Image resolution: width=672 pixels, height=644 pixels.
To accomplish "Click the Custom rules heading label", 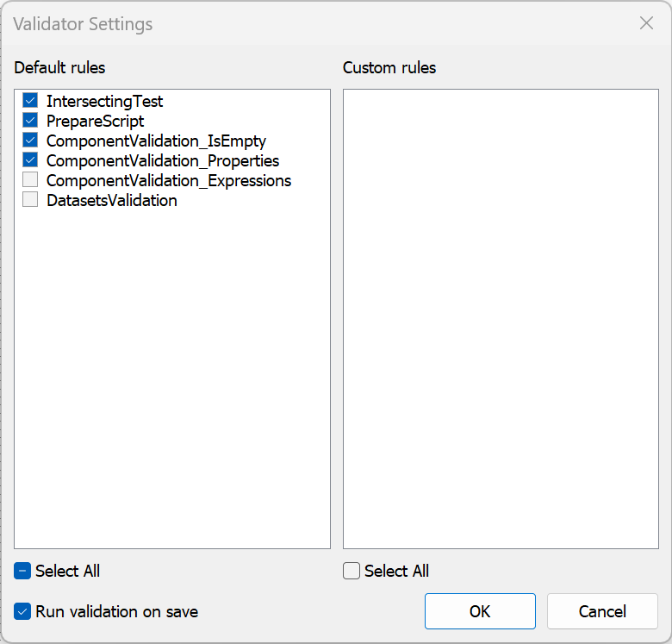I will [x=389, y=67].
